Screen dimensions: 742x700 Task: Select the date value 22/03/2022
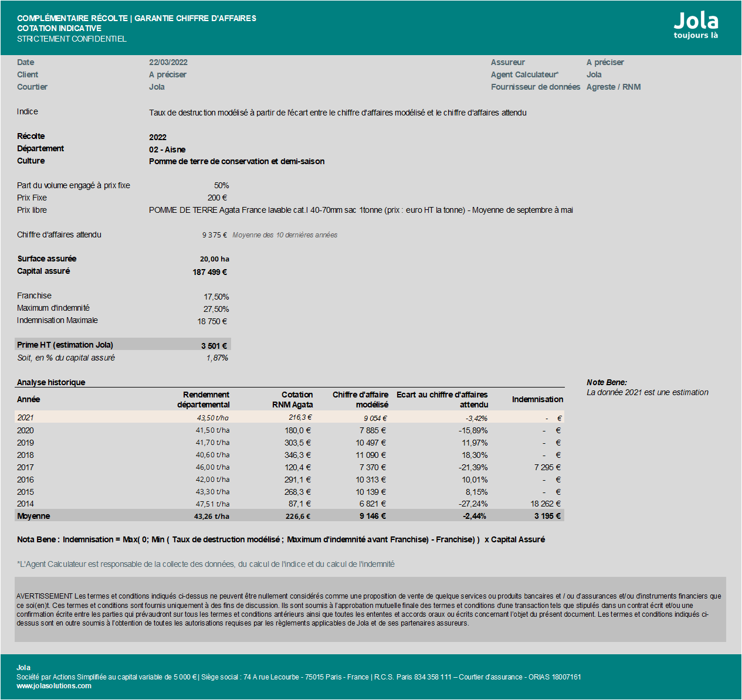point(168,62)
